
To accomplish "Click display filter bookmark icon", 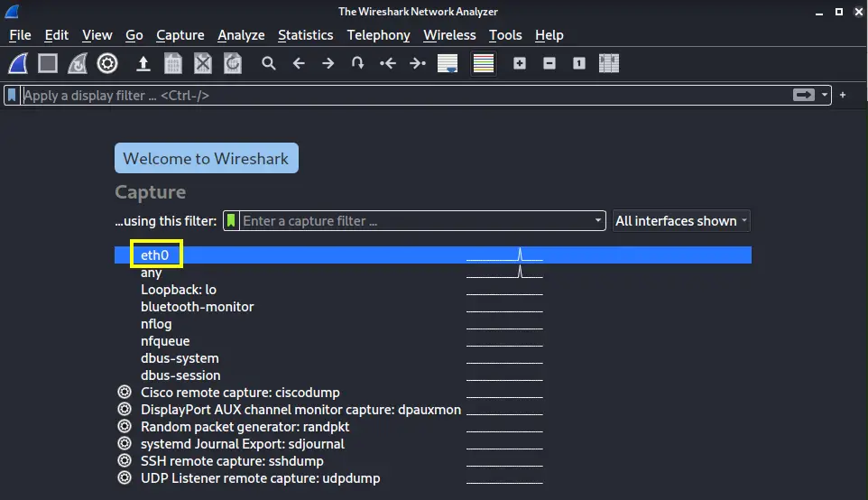I will (x=12, y=95).
